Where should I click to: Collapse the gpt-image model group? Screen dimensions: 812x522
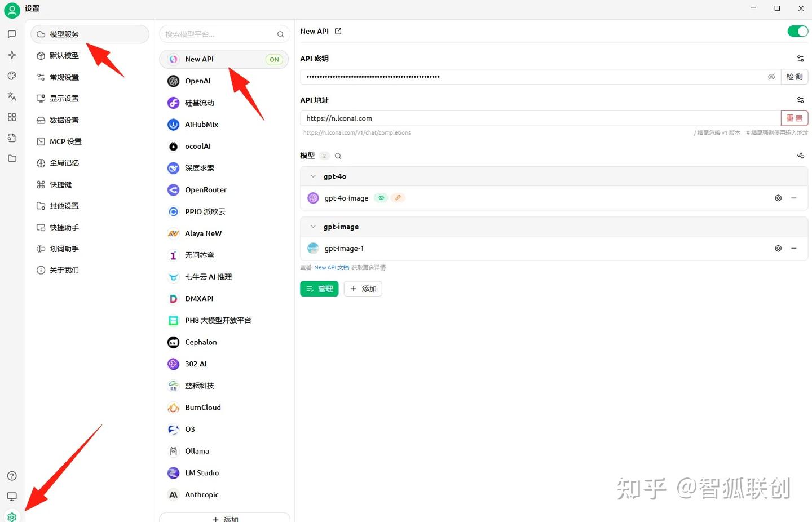(x=313, y=226)
